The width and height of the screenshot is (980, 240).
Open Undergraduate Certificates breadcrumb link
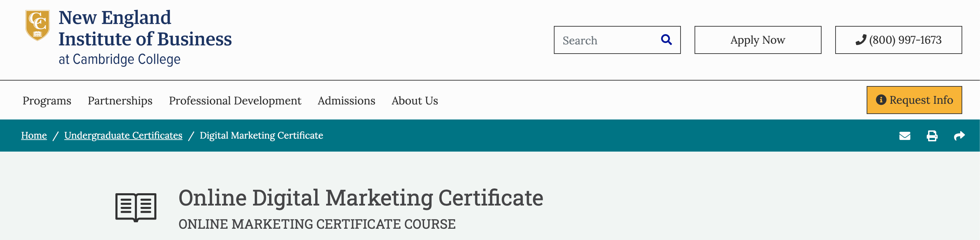[x=123, y=136]
